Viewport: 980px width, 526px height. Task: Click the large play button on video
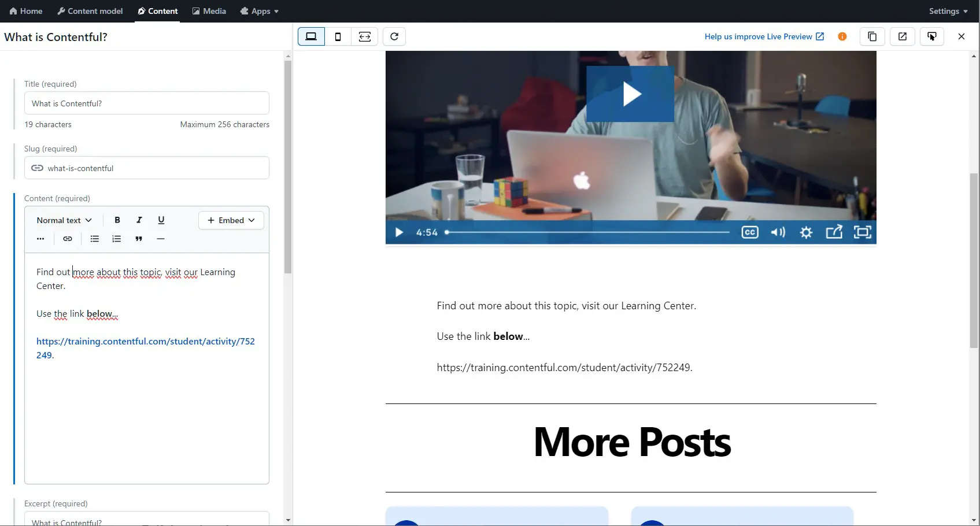click(630, 94)
